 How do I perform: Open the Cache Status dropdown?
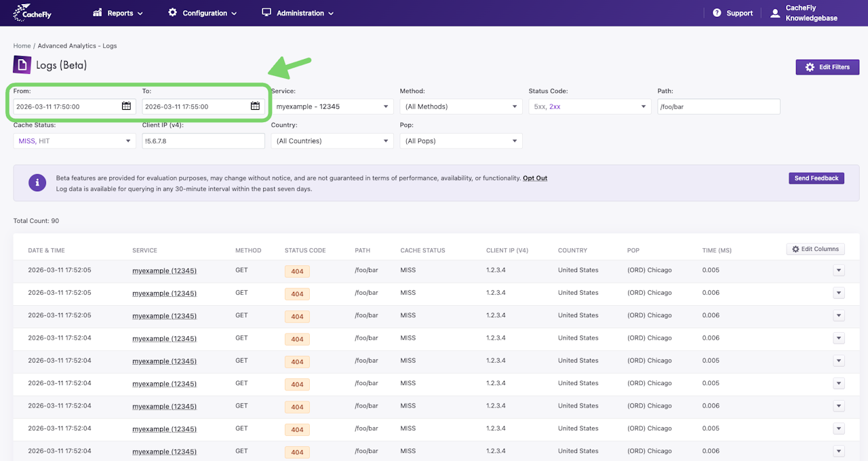point(75,141)
